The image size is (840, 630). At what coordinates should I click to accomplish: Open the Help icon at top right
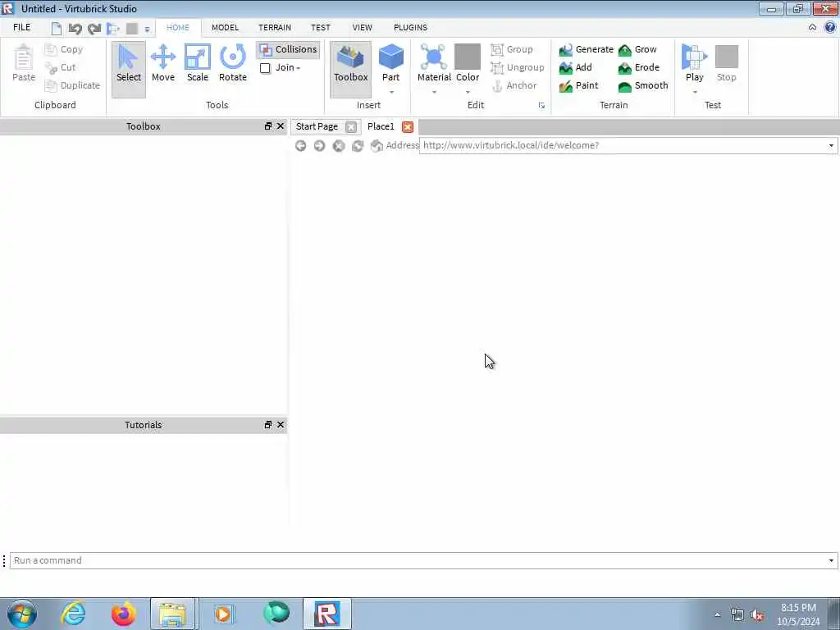point(830,27)
